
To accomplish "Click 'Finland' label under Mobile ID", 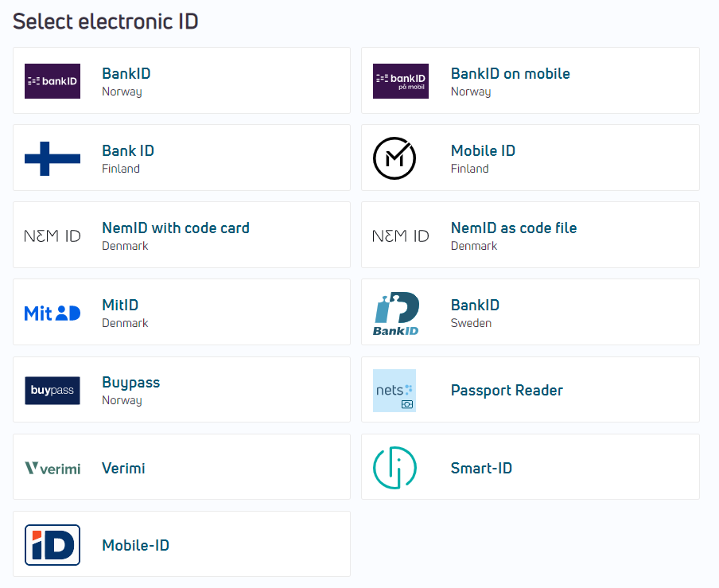I will tap(469, 169).
